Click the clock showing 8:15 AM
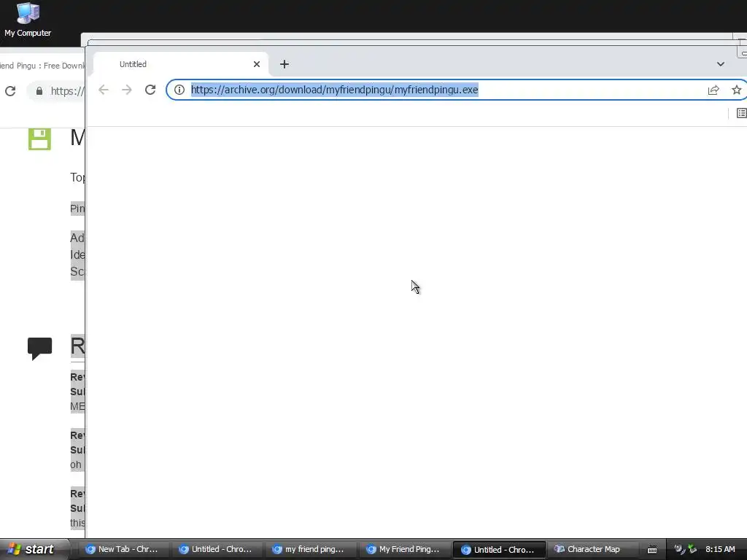The image size is (747, 560). [720, 549]
